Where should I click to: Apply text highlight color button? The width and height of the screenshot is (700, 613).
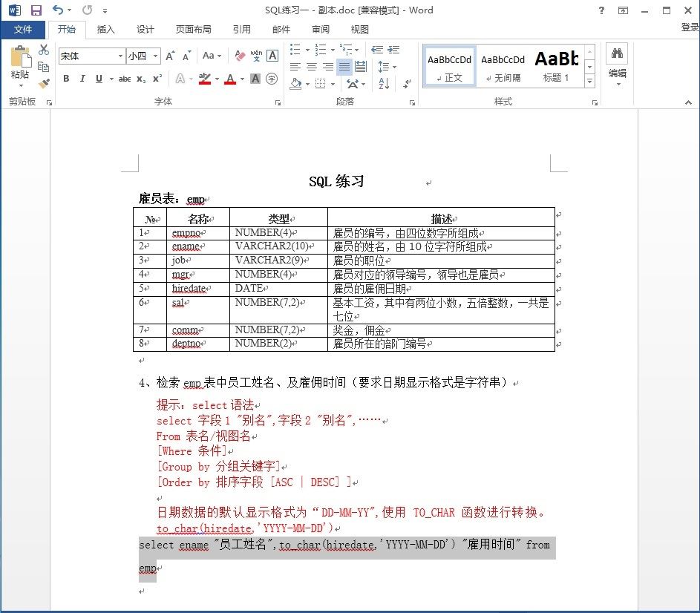coord(204,79)
